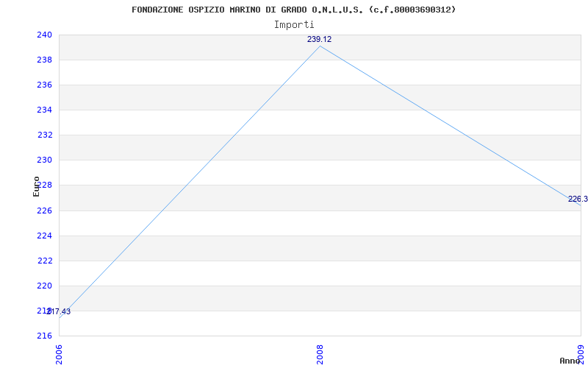Screen dimensions: 588x368
Task: Click the 226.3 data point label
Action: (578, 199)
